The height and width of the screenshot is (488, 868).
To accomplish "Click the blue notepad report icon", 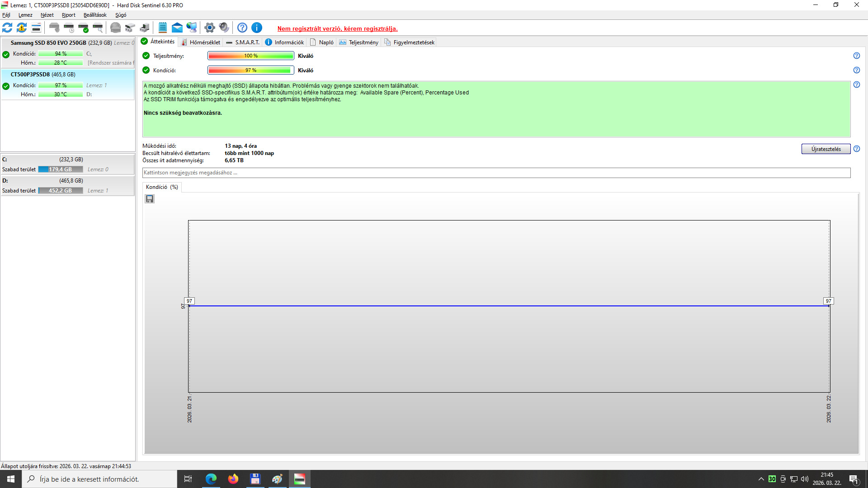I will coord(163,28).
